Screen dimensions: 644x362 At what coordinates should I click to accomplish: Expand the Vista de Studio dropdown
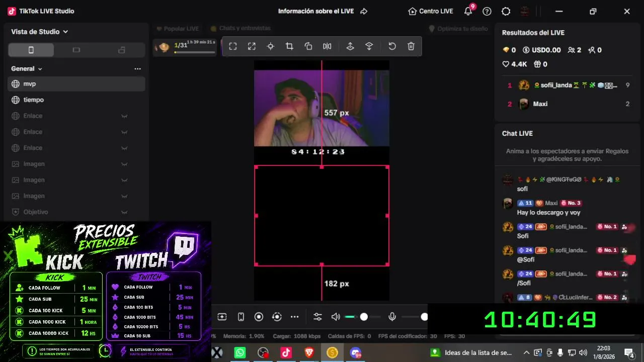tap(40, 32)
